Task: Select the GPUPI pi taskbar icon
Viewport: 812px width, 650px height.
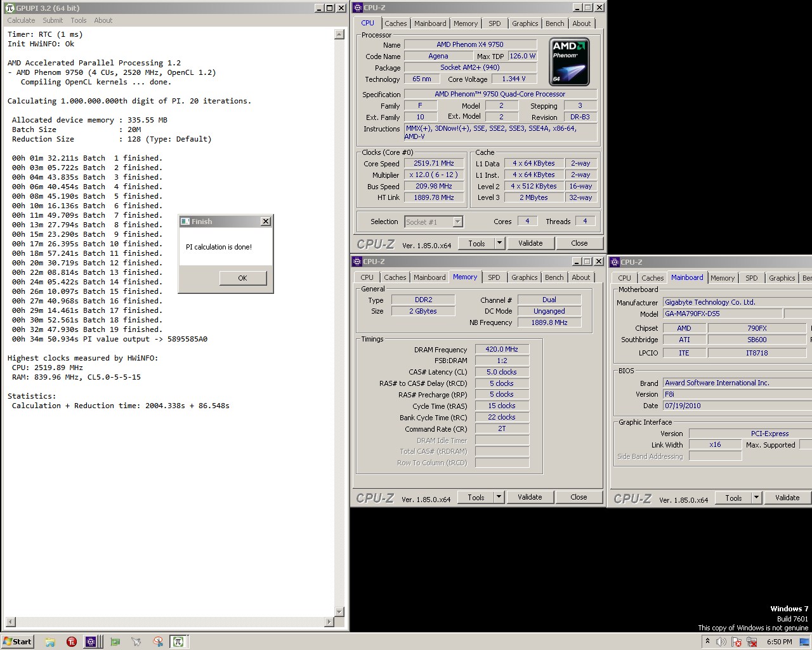Action: 178,642
